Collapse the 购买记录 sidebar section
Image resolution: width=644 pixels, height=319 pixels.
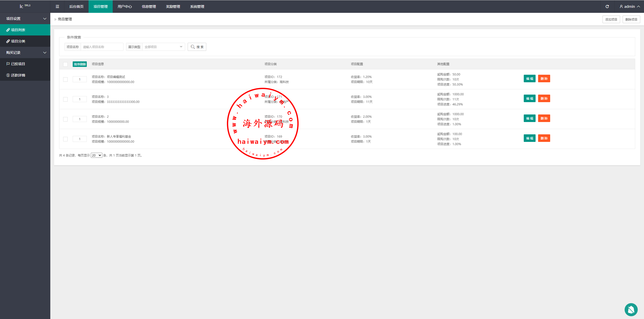point(25,53)
